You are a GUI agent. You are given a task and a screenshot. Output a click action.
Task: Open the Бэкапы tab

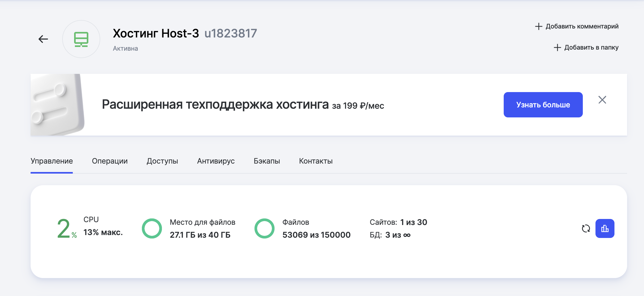267,161
